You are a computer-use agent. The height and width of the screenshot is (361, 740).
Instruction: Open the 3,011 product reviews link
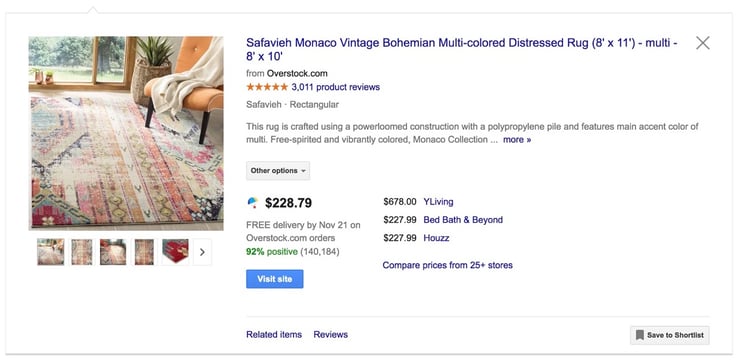coord(336,87)
